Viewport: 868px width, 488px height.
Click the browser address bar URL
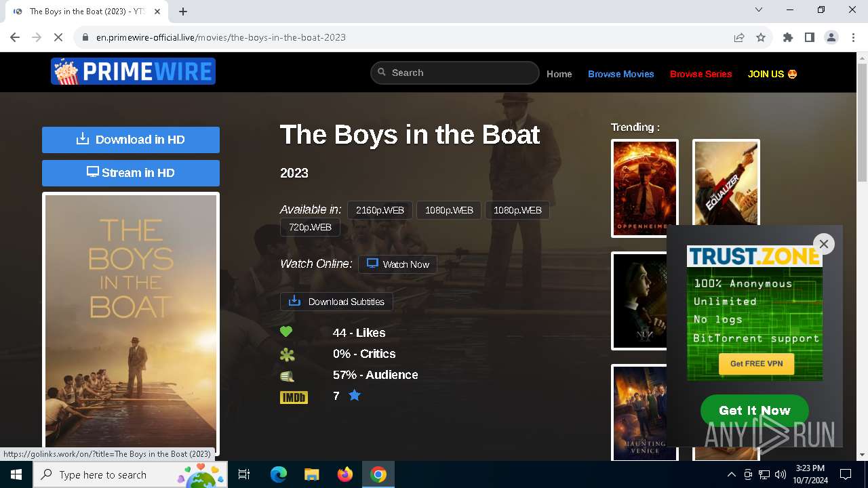(221, 37)
